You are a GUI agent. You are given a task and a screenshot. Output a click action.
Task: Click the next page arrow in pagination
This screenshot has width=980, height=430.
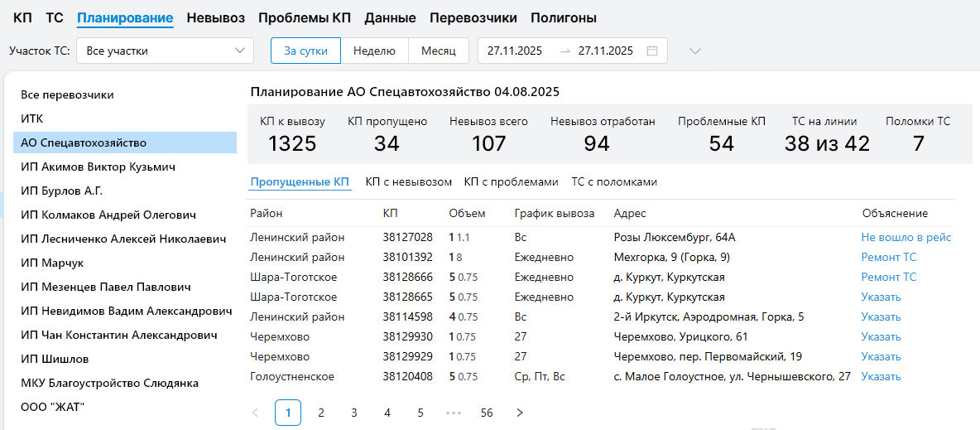(520, 413)
